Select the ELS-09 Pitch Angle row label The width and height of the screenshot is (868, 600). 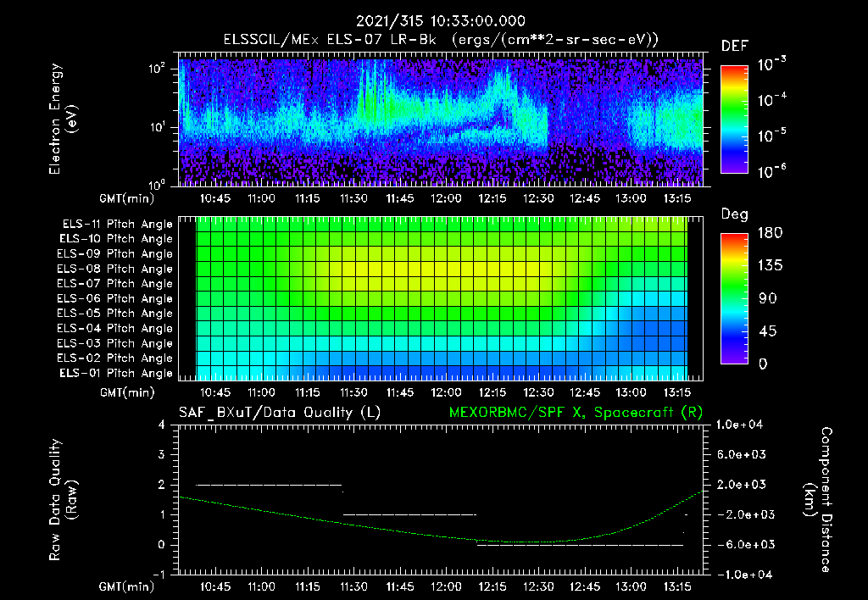114,254
